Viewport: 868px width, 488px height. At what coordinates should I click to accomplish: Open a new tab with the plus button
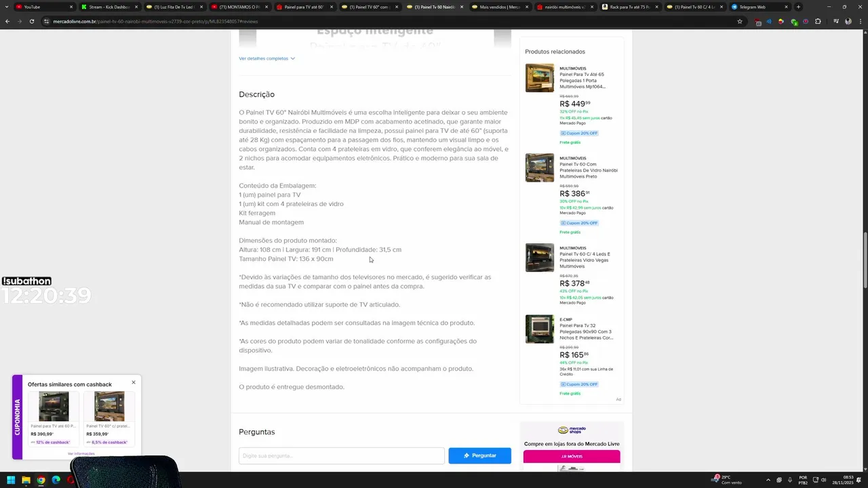798,7
